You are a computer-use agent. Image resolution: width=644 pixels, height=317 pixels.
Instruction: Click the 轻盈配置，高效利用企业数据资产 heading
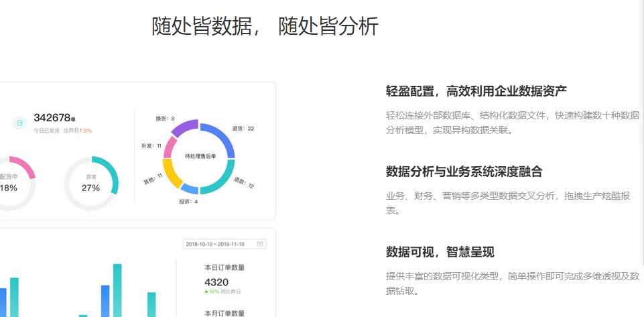tap(476, 90)
